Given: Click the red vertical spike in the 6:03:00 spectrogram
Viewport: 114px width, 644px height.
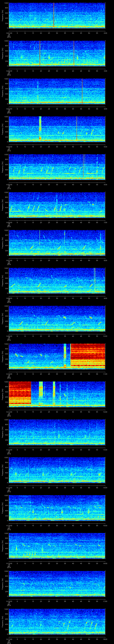Looking at the screenshot, I should [x=82, y=91].
